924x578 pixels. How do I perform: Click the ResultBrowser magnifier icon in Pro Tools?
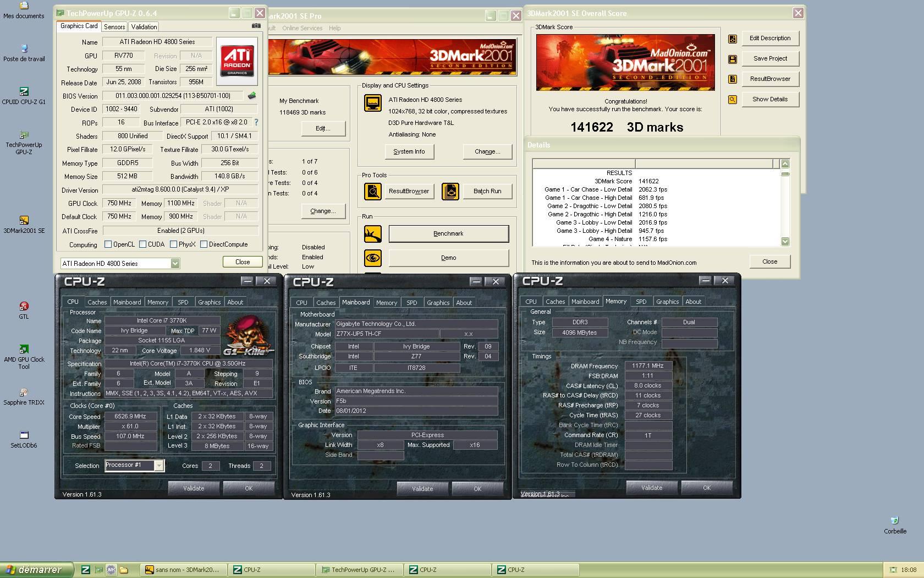[373, 192]
